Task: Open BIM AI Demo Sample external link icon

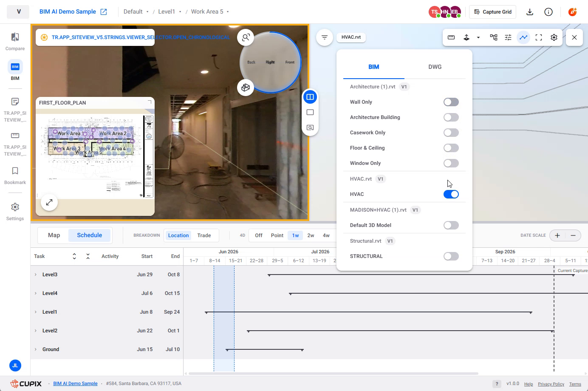Action: tap(104, 12)
